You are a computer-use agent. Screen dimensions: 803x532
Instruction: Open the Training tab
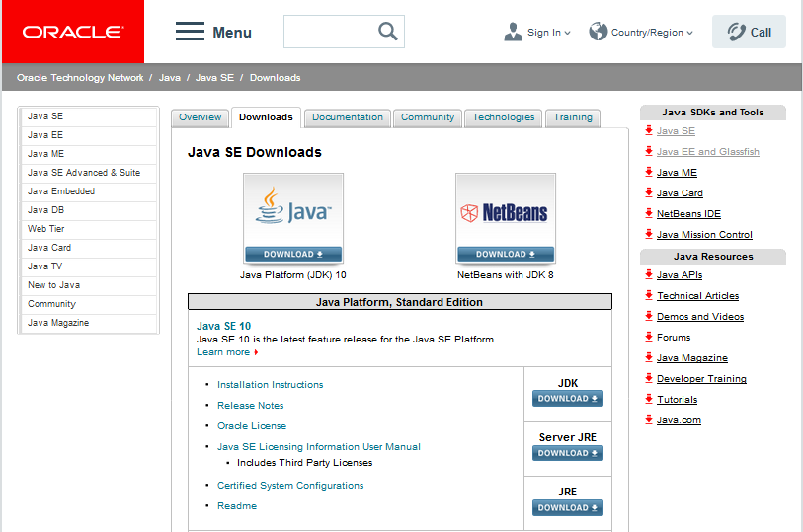[x=573, y=117]
